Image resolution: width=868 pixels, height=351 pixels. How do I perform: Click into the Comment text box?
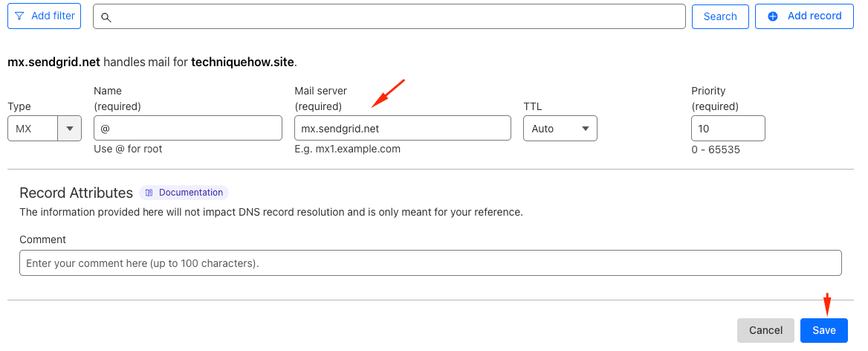430,263
